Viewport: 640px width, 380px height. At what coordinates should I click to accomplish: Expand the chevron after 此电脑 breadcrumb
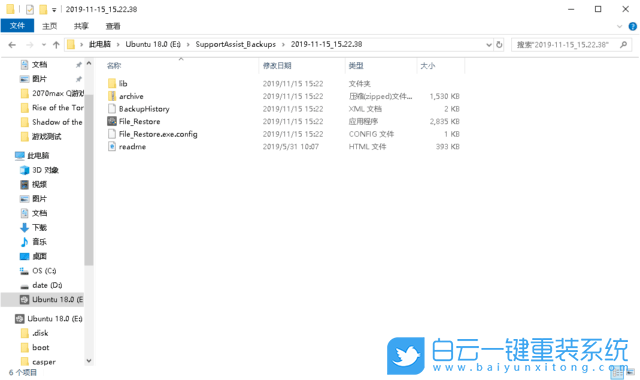point(118,44)
